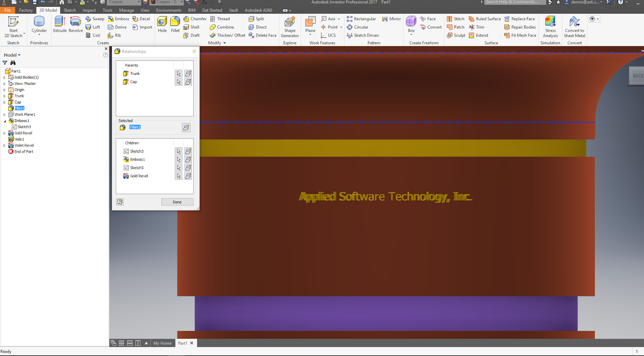Create a work Plane
Screen dimensions: 644x356
[x=310, y=25]
